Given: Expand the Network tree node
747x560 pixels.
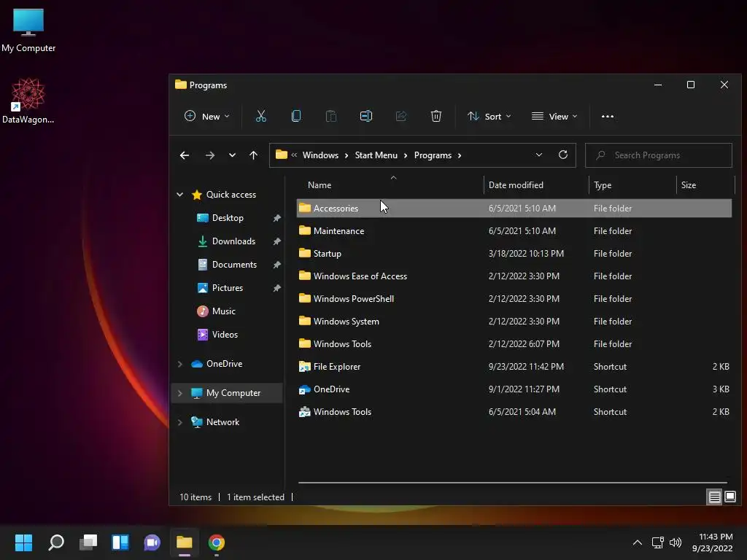Looking at the screenshot, I should 180,422.
